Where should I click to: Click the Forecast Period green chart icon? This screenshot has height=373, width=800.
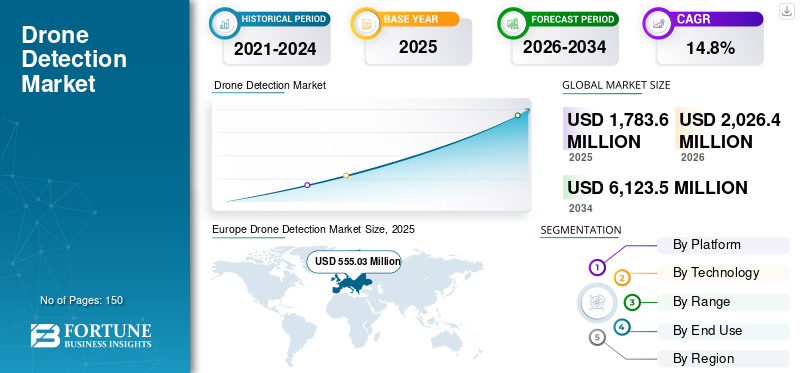pos(513,23)
